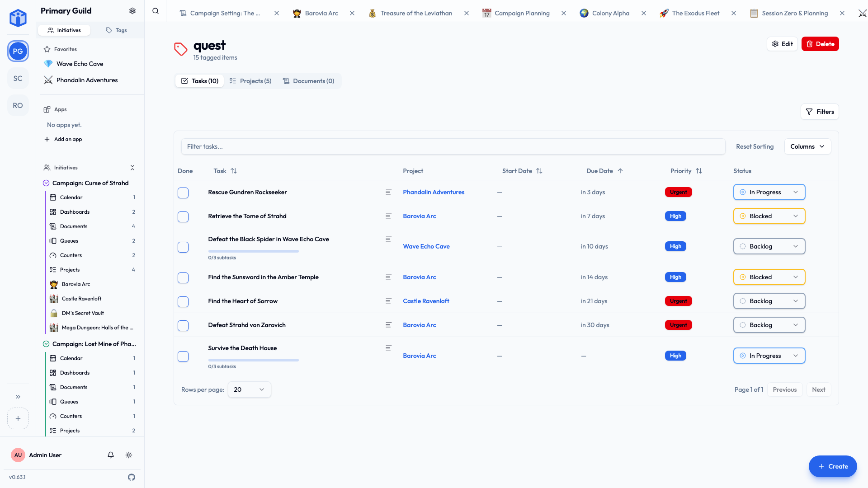Click the app logo cube icon

tap(18, 18)
